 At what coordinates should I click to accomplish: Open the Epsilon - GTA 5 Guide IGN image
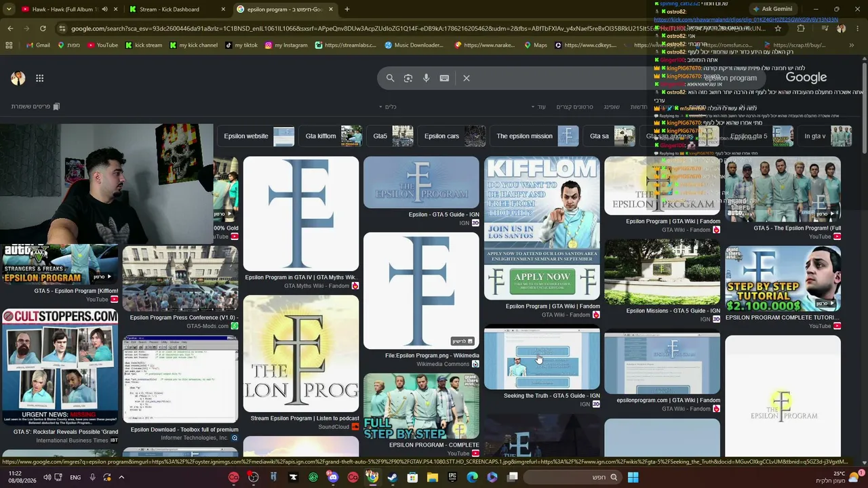[x=421, y=182]
